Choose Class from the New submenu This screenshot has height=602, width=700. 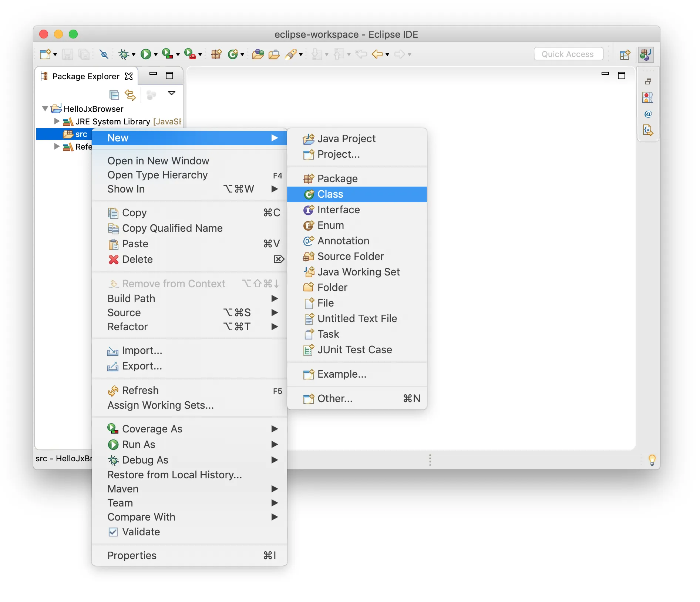357,194
